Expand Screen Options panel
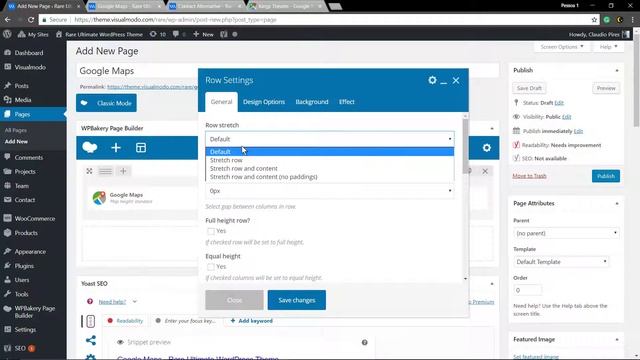Viewport: 640px width, 360px height. click(x=562, y=47)
